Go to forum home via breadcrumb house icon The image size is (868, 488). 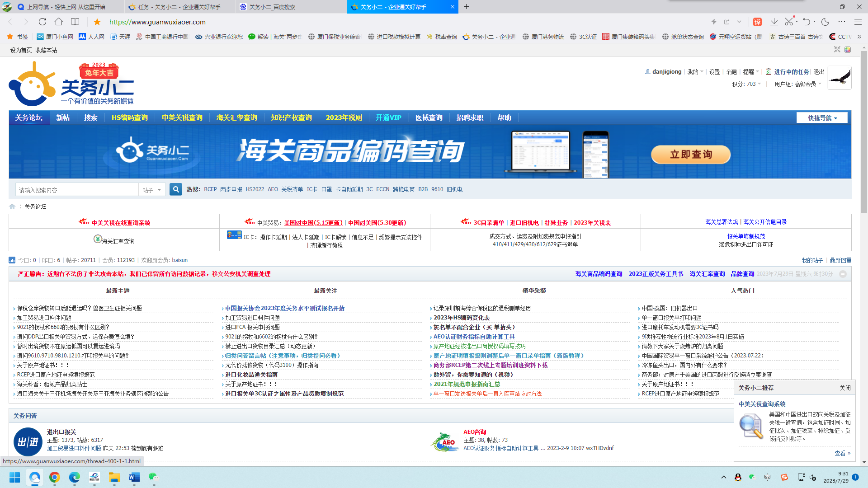coord(12,206)
